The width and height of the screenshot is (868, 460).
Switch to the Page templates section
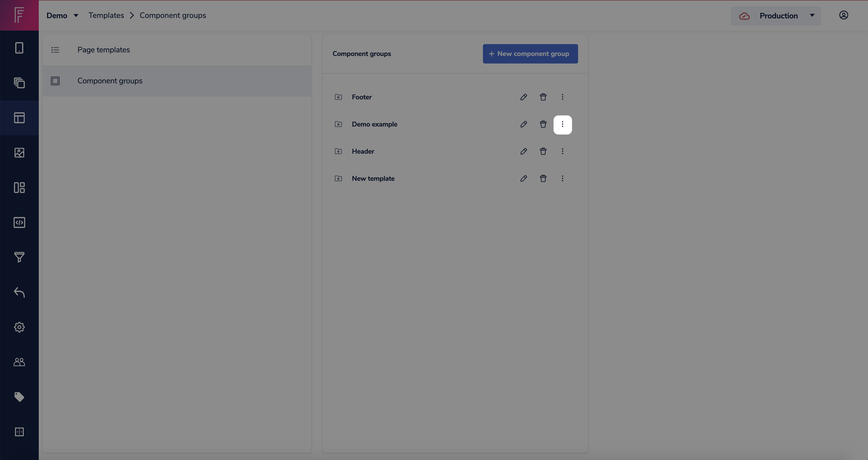pos(103,50)
